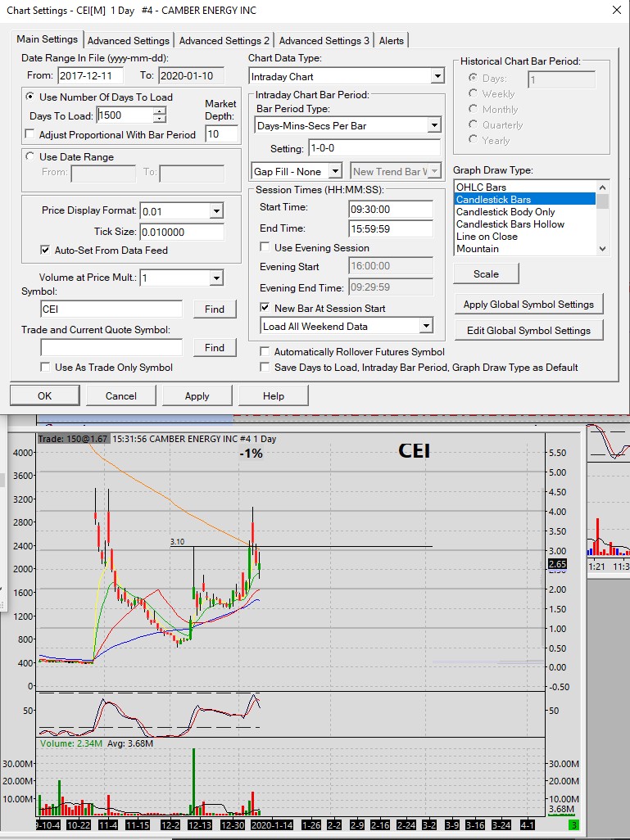Close the Chart Settings dialog
Screen dimensions: 630x840
[x=617, y=10]
